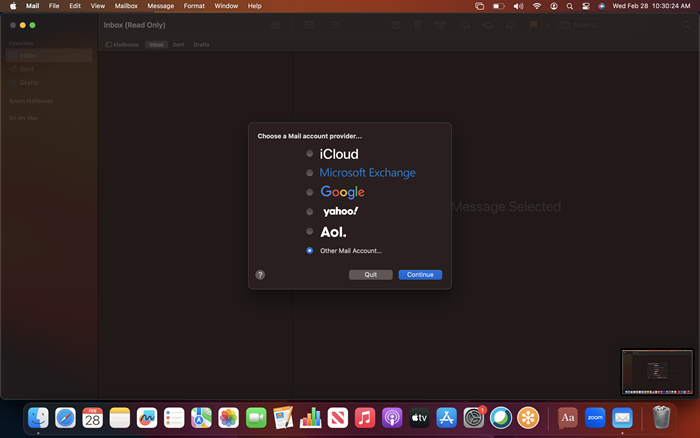Open Maps from the Dock
700x438 pixels.
point(201,418)
